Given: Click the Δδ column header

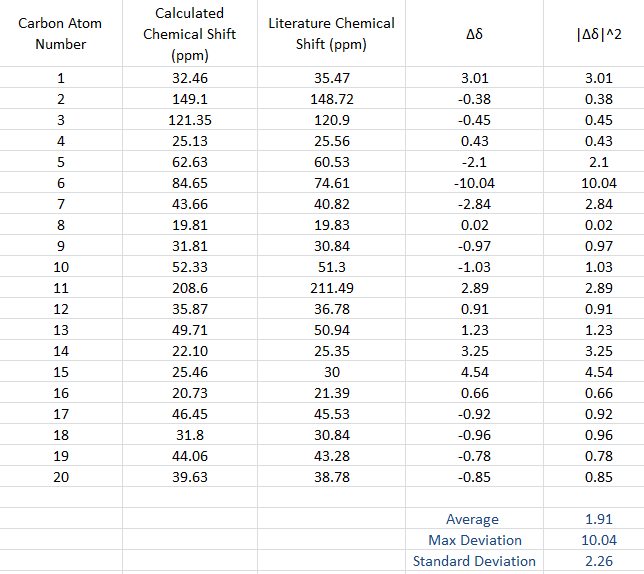Looking at the screenshot, I should coord(474,33).
